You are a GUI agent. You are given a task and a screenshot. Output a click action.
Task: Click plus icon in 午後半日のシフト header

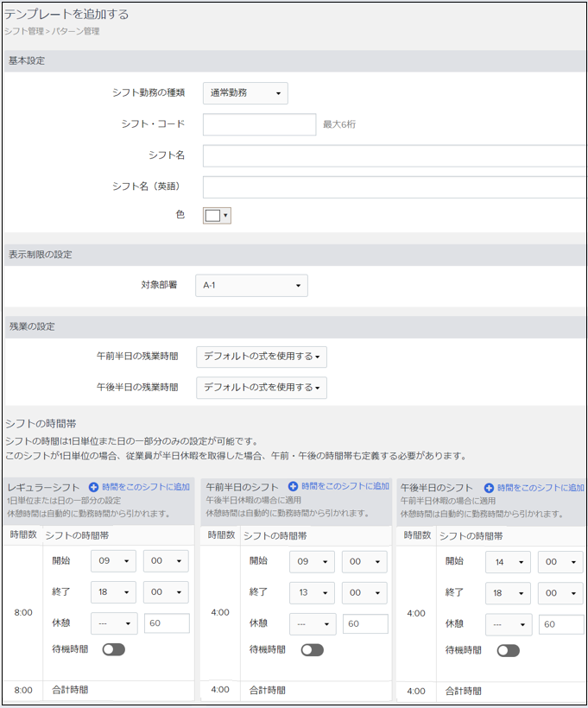[x=489, y=488]
